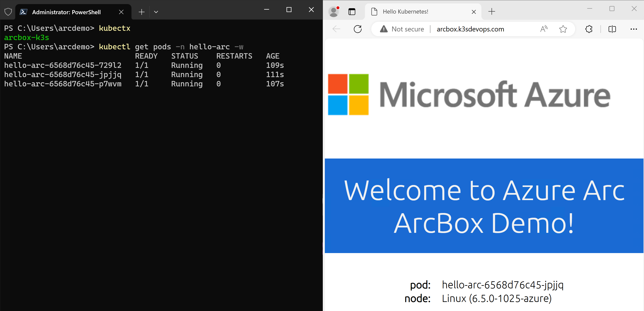Select the Hello Kubernetes! browser tab

(x=423, y=11)
